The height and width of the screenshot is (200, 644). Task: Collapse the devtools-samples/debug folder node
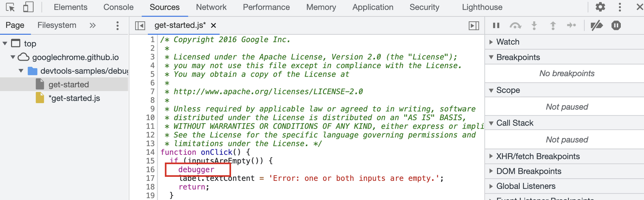[x=21, y=71]
